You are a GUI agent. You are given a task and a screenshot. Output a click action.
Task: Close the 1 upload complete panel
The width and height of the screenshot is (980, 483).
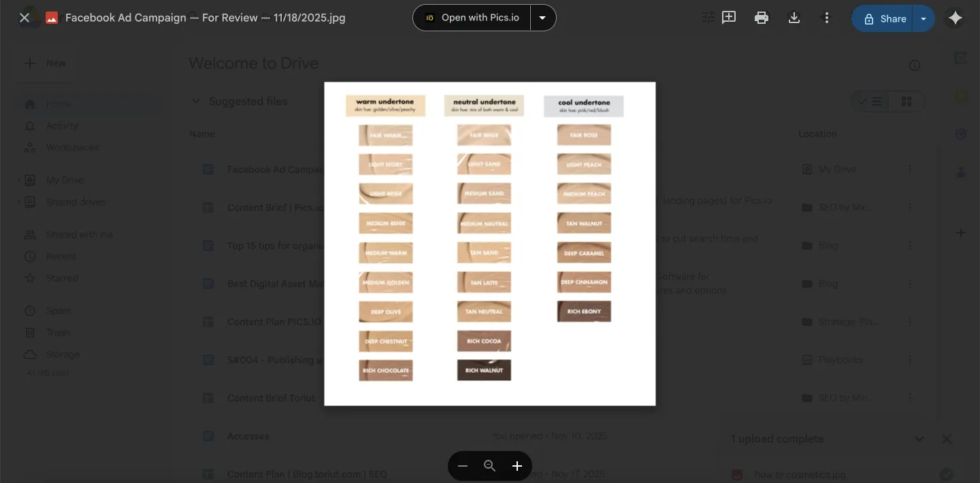[x=947, y=439]
